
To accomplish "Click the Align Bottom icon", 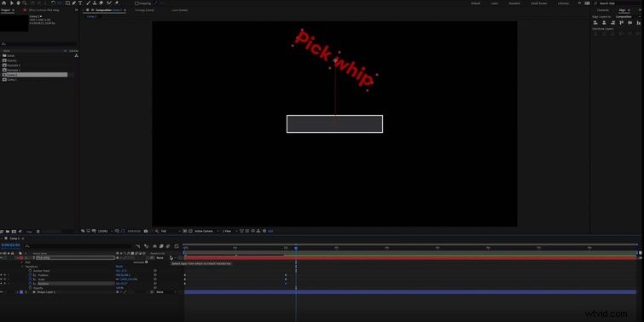I will pyautogui.click(x=638, y=23).
